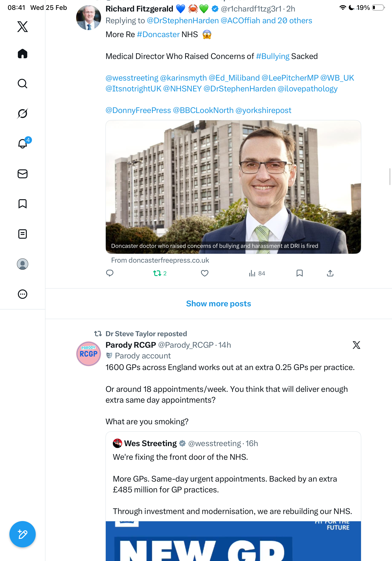Open Lists icon in sidebar
This screenshot has width=392, height=561.
tap(23, 234)
